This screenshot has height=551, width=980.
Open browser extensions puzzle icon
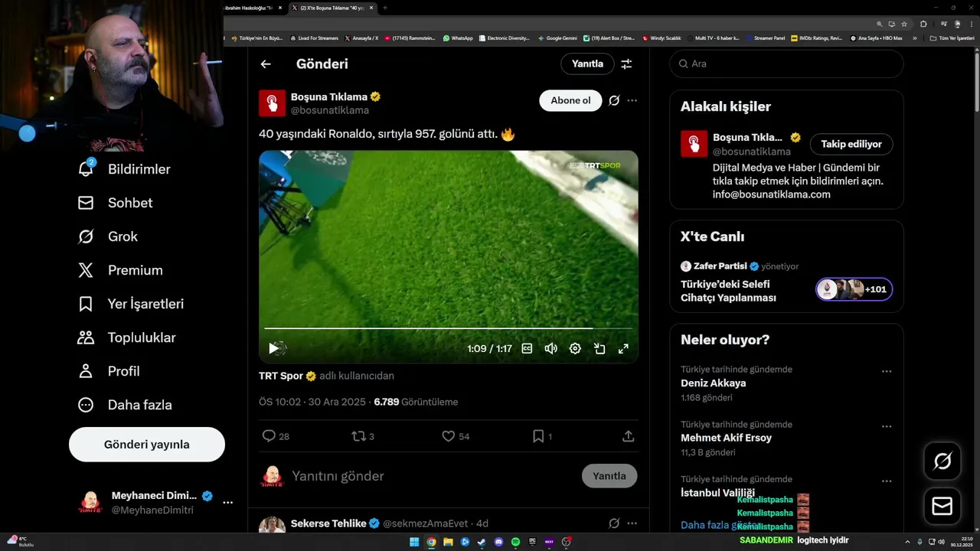tap(924, 24)
